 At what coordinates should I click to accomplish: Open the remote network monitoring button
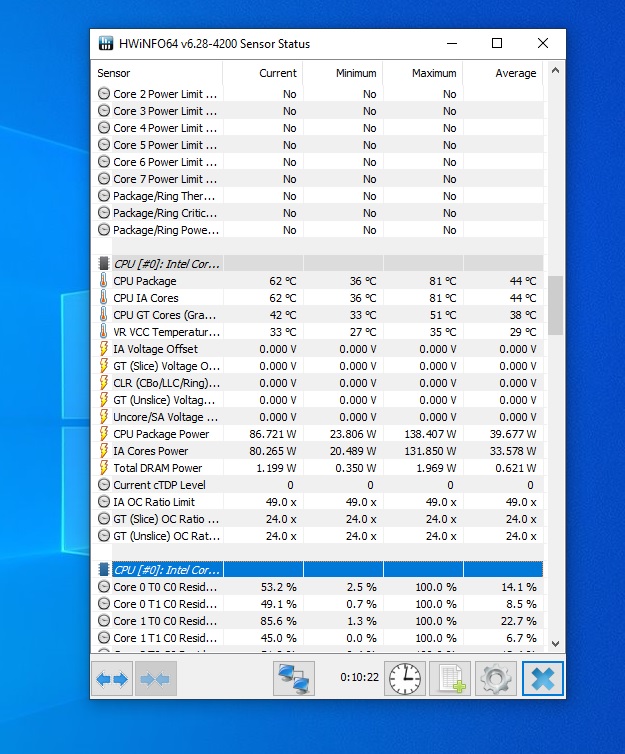[x=294, y=679]
